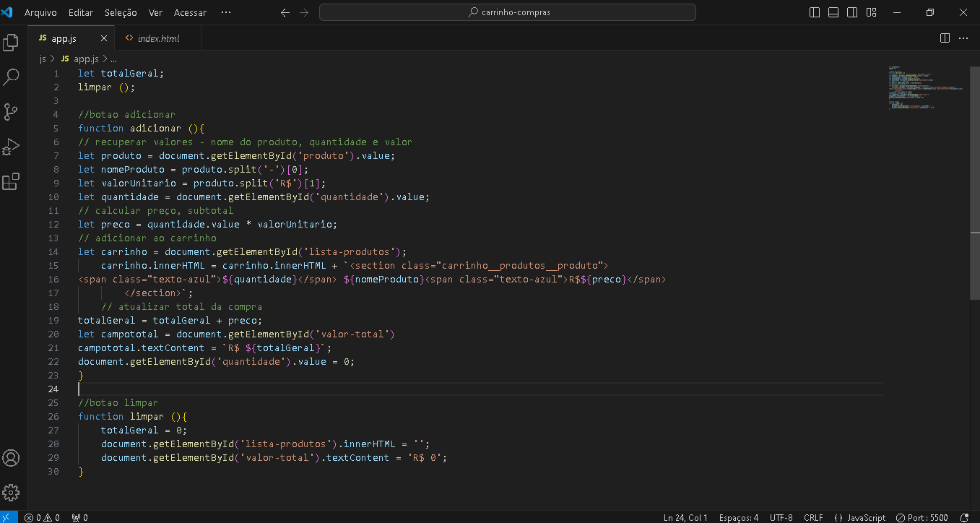Click 'function limpar' on line 26
The height and width of the screenshot is (523, 980).
[x=121, y=416]
